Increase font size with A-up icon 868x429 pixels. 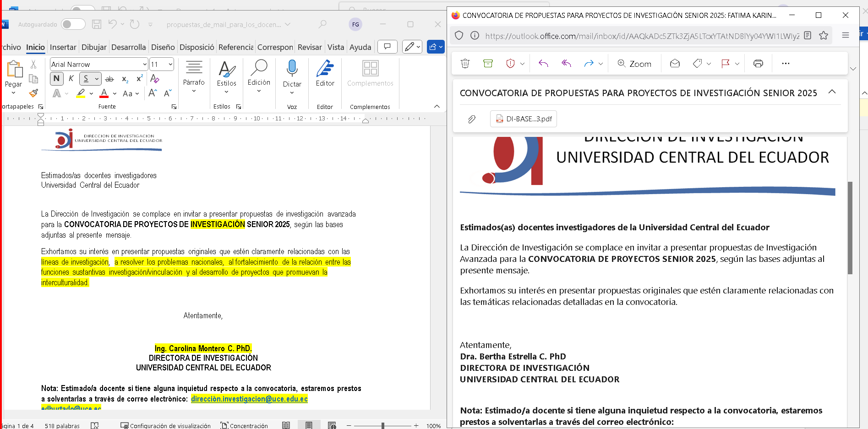153,93
